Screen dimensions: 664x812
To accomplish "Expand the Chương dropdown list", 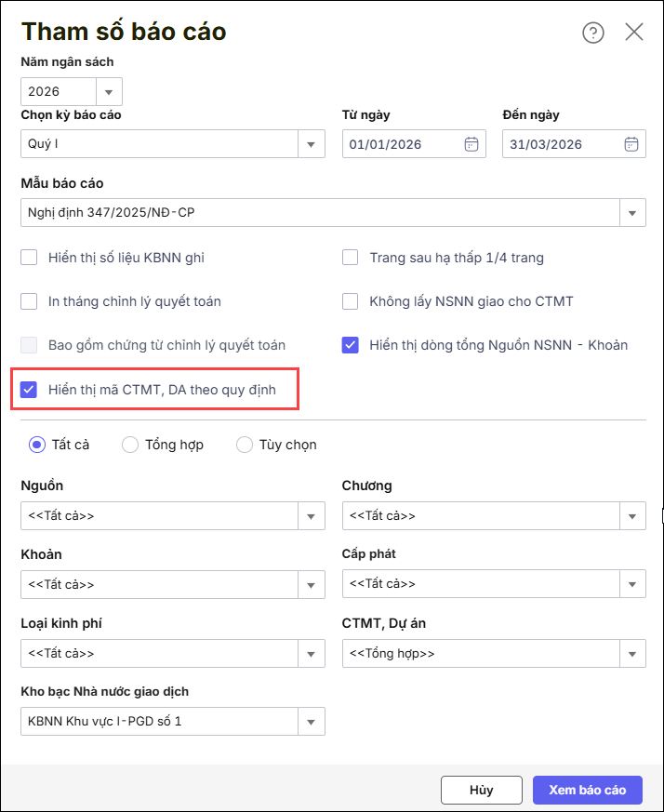I will pos(632,515).
